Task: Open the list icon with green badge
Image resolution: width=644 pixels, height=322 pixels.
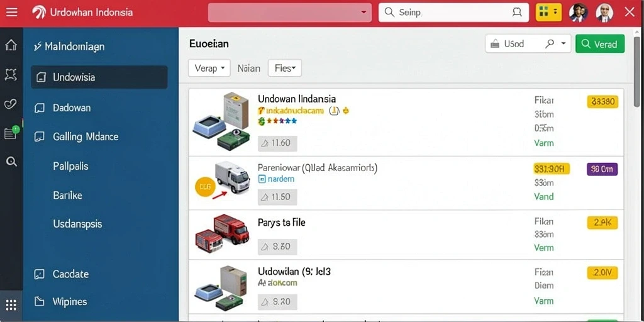Action: click(x=11, y=133)
